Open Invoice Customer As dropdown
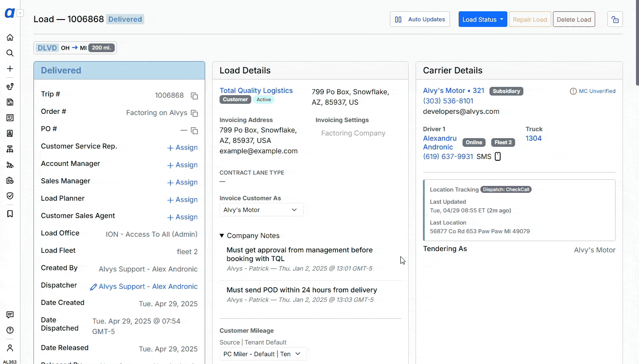Image resolution: width=639 pixels, height=364 pixels. (261, 210)
